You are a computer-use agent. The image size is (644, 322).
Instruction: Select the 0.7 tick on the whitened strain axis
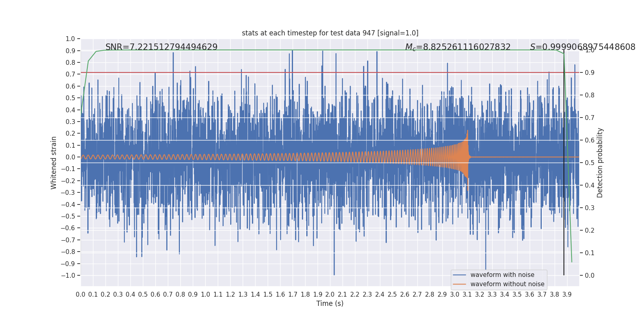coord(70,74)
